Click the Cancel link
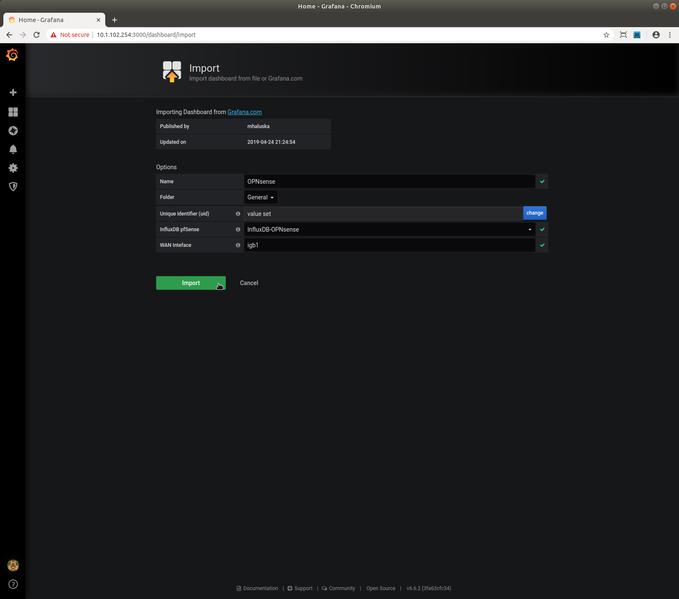This screenshot has height=599, width=679. tap(249, 283)
